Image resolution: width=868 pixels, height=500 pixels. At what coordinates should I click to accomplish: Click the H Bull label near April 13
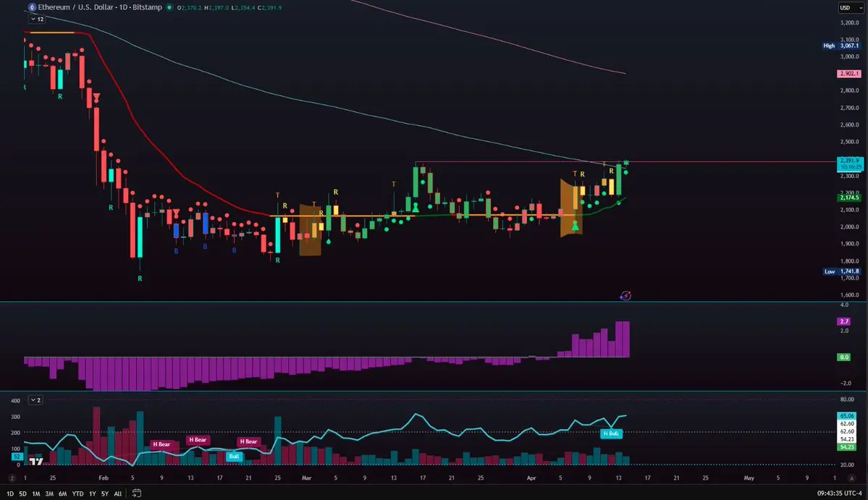pos(611,433)
